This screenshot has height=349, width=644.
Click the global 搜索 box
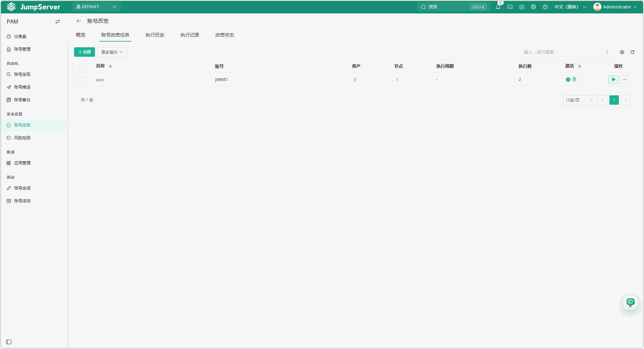[x=453, y=7]
